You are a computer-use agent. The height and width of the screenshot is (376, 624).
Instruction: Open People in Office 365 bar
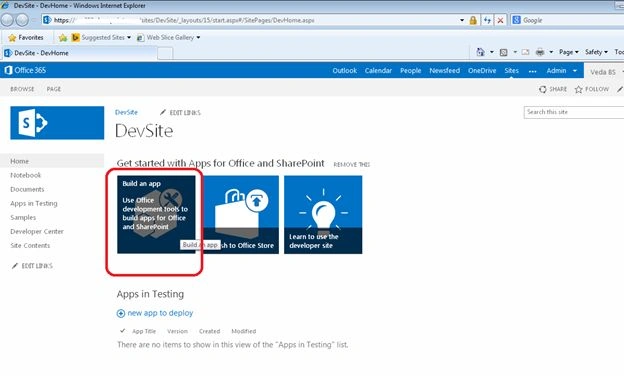(410, 70)
